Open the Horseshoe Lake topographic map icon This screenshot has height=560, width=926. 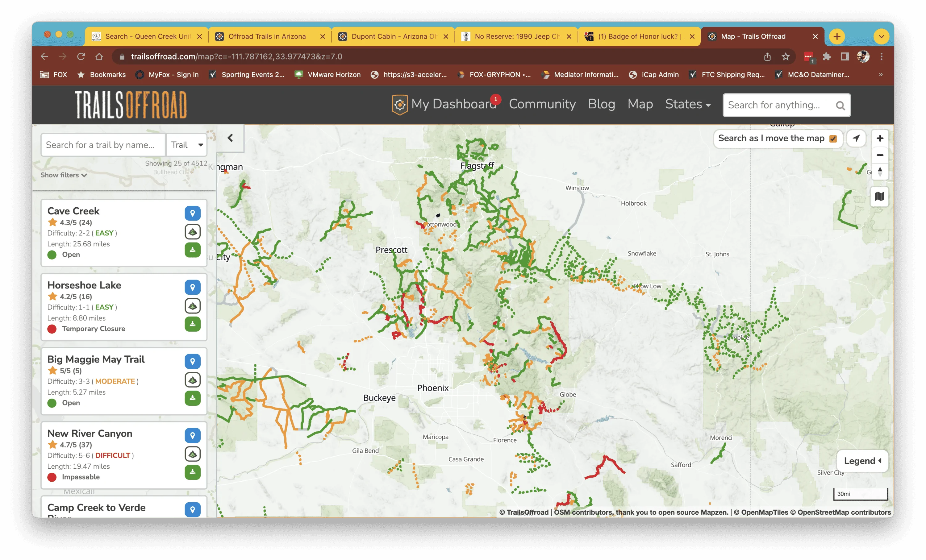192,306
